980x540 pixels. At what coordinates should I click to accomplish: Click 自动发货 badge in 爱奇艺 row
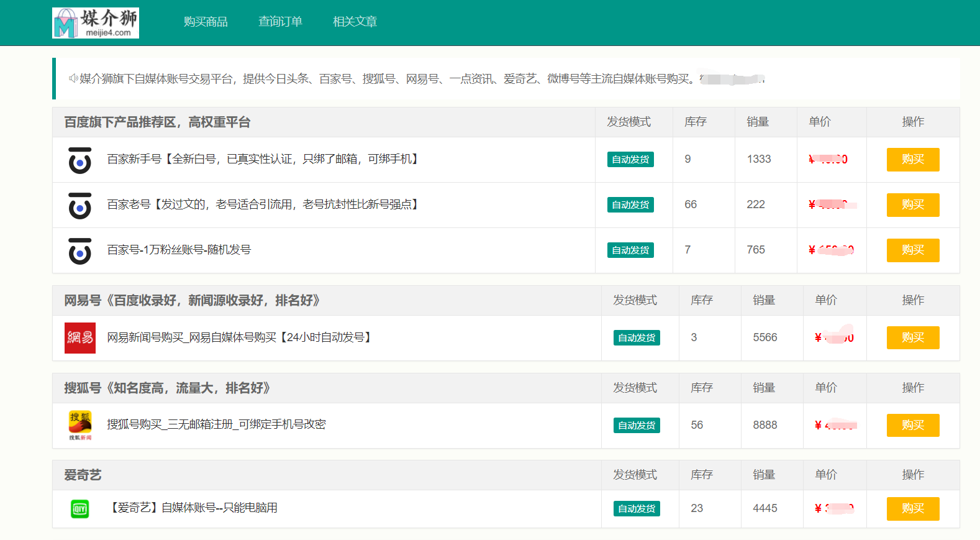pos(637,509)
